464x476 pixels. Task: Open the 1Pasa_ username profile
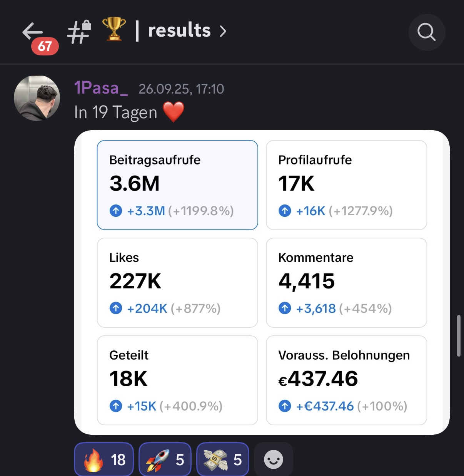tap(101, 88)
